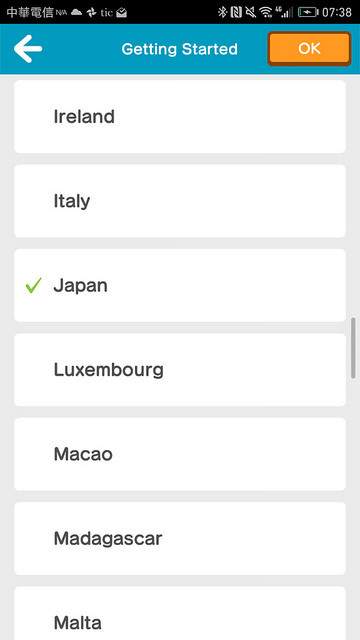Select Ireland as country
The width and height of the screenshot is (360, 640).
(x=180, y=116)
